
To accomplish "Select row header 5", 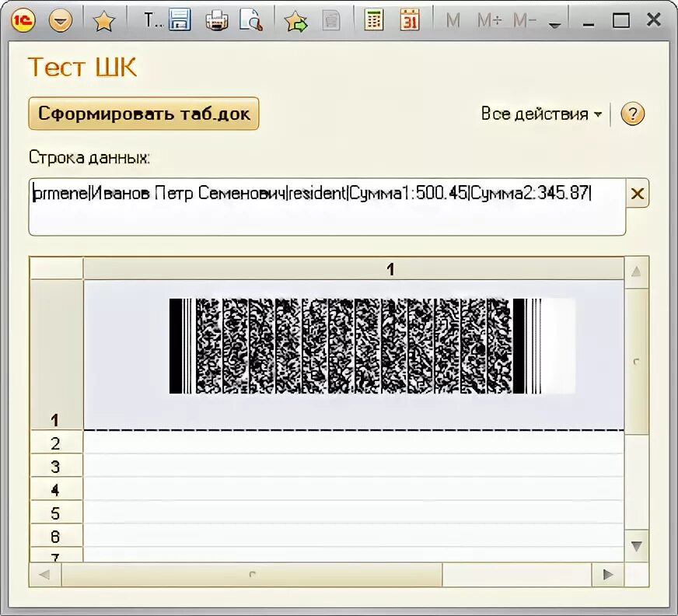I will (56, 513).
